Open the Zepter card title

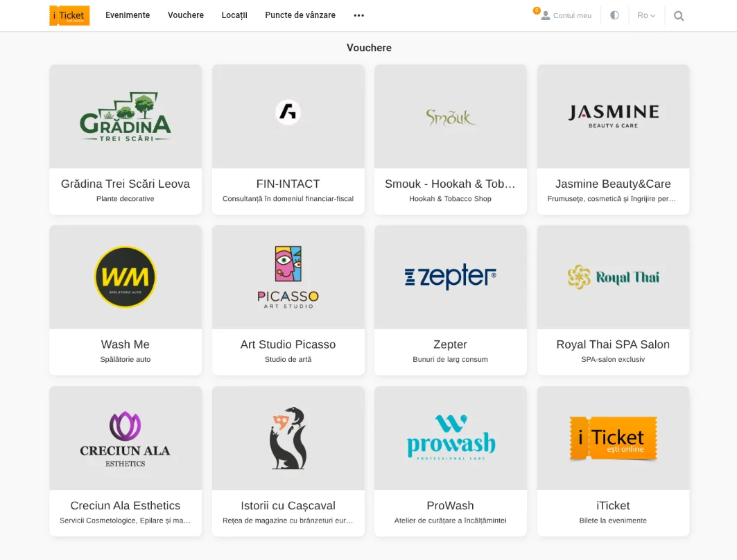tap(450, 344)
